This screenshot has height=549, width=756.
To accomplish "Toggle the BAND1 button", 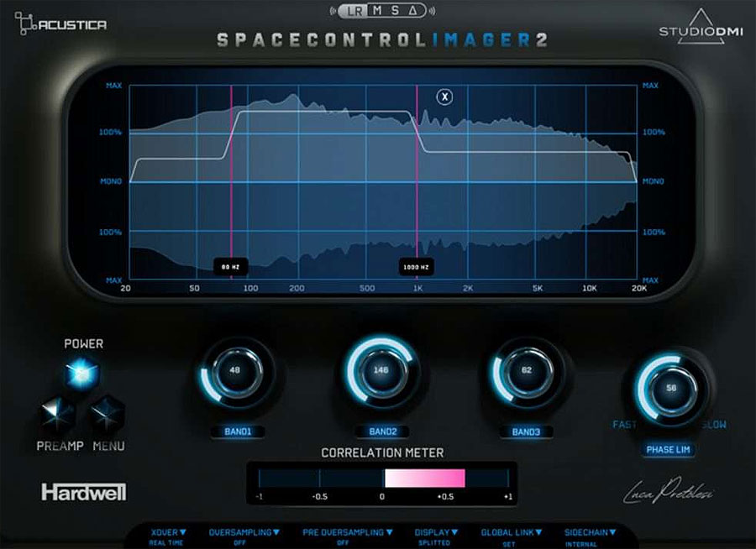I will pos(238,431).
